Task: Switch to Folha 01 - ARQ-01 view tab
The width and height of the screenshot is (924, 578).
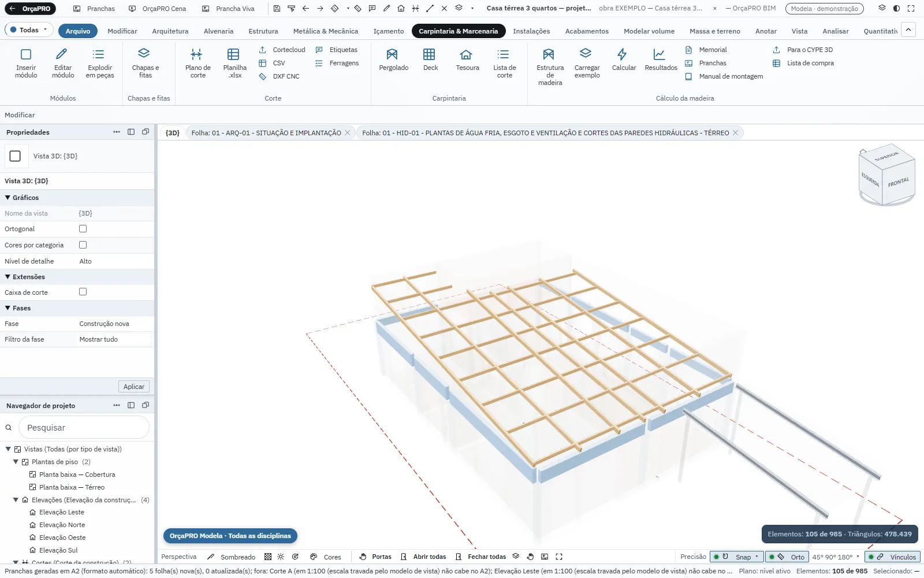Action: click(266, 133)
